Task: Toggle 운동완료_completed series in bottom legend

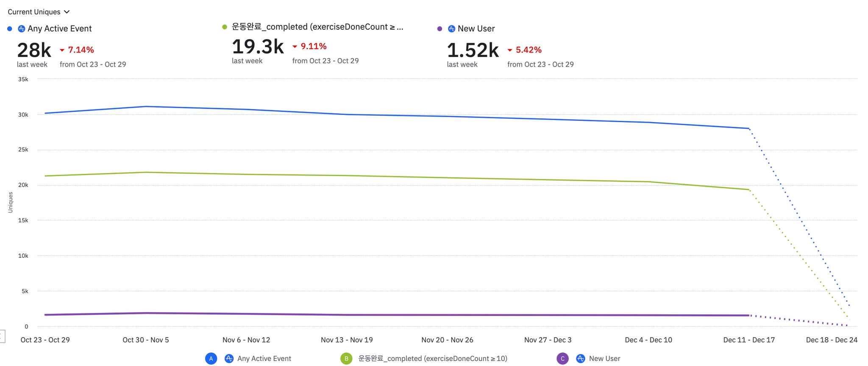Action: click(x=432, y=358)
